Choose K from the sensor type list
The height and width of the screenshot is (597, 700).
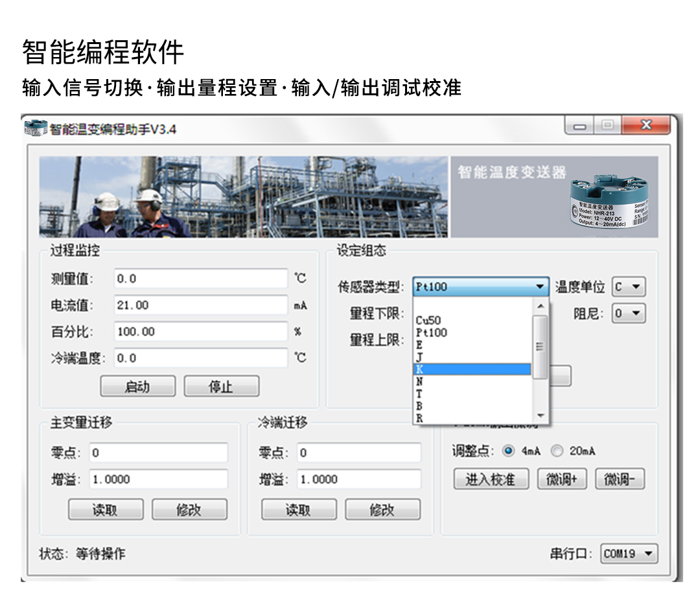tap(472, 369)
